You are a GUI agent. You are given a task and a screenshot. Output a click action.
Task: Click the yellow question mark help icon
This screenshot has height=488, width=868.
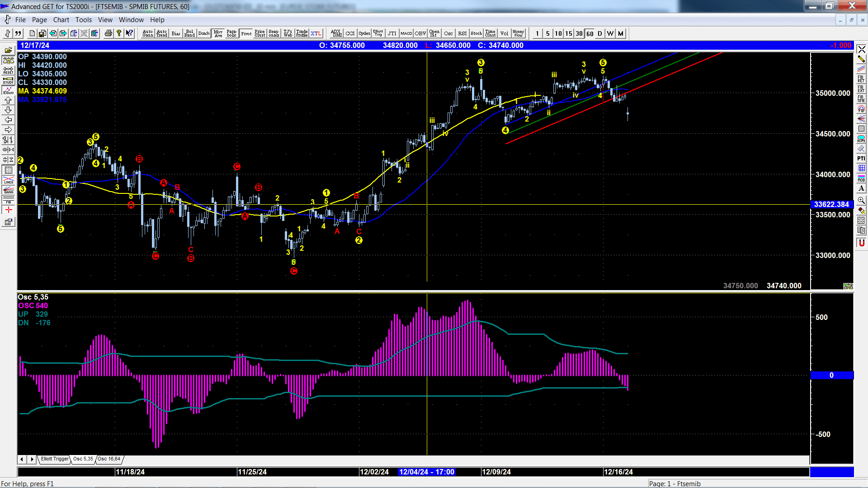pyautogui.click(x=118, y=33)
